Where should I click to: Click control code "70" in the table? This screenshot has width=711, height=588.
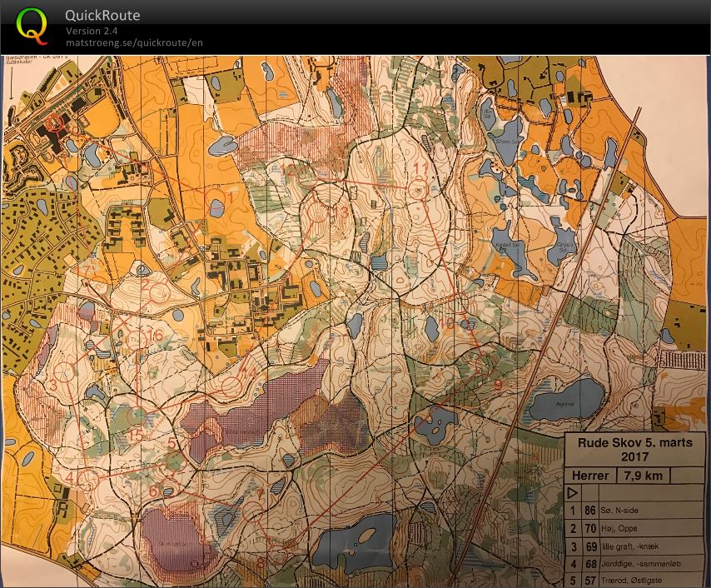590,528
